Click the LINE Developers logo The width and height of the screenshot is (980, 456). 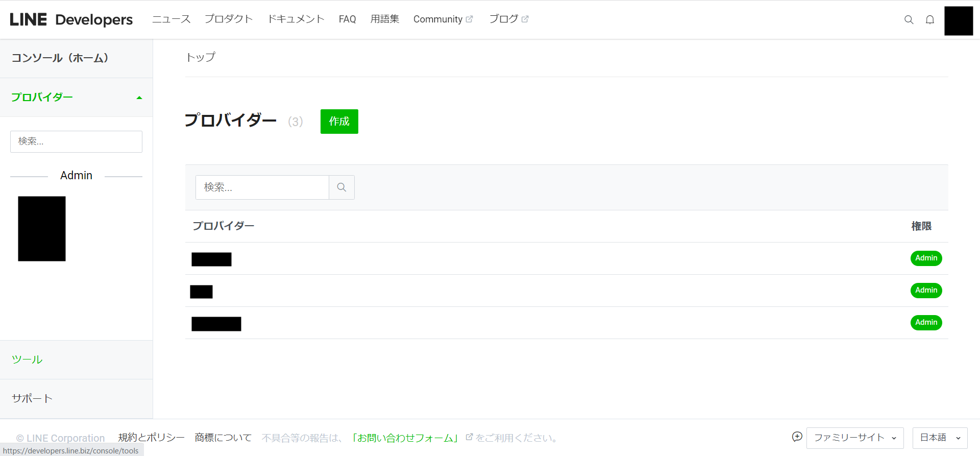click(71, 19)
